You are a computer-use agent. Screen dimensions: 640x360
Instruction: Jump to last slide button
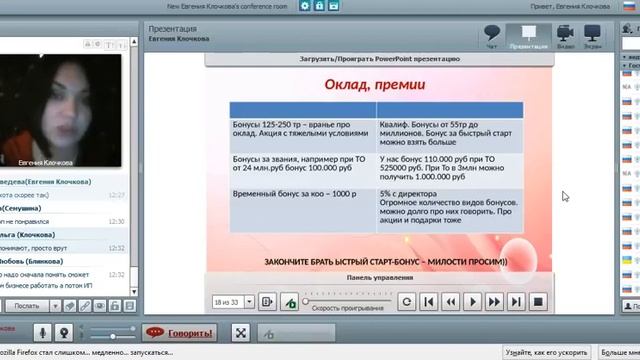[x=516, y=302]
